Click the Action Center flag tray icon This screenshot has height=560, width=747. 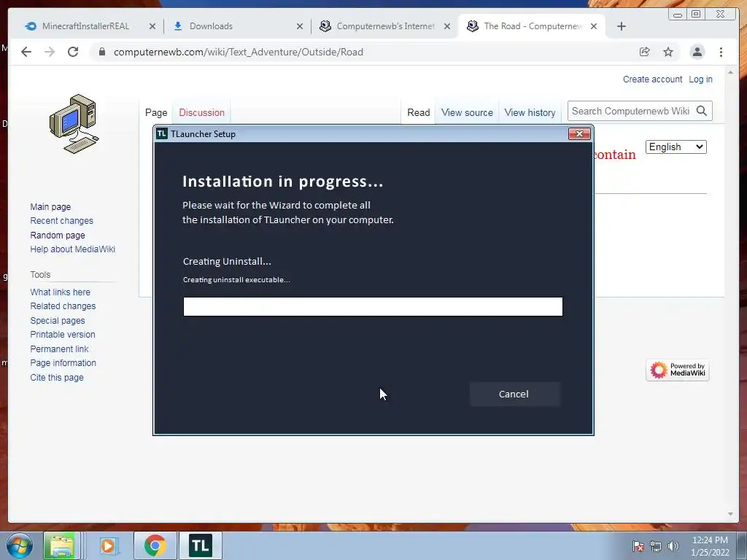[x=638, y=546]
